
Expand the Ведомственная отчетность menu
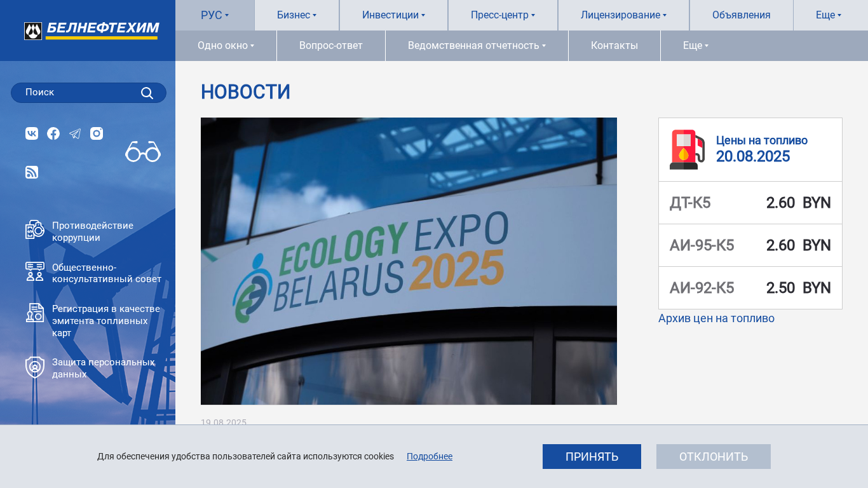(x=477, y=46)
